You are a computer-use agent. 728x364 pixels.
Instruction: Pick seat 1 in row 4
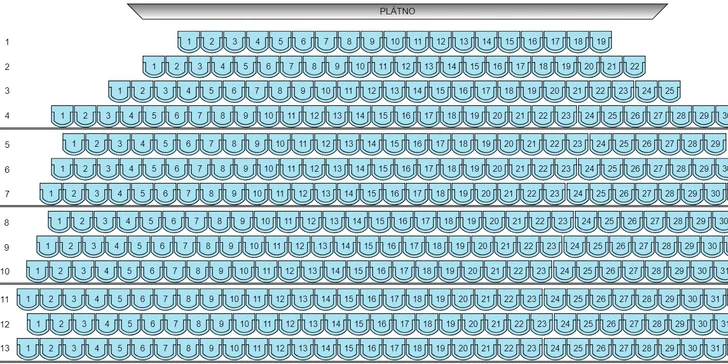tap(62, 116)
